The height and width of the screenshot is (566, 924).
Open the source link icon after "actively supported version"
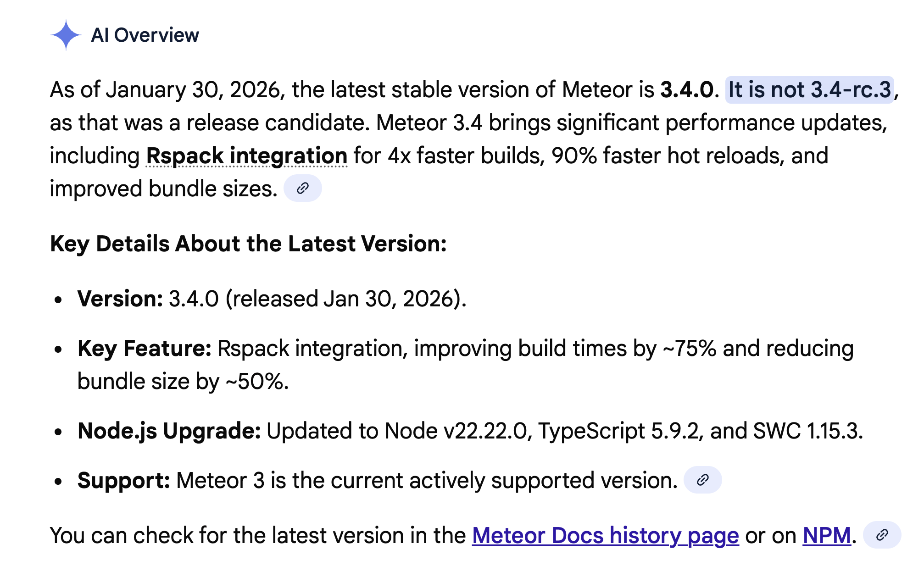pyautogui.click(x=702, y=480)
